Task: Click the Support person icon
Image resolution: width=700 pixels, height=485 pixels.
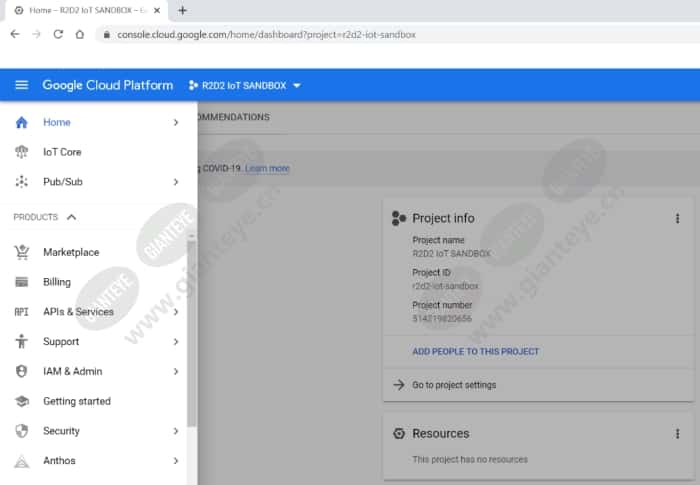Action: coord(21,341)
